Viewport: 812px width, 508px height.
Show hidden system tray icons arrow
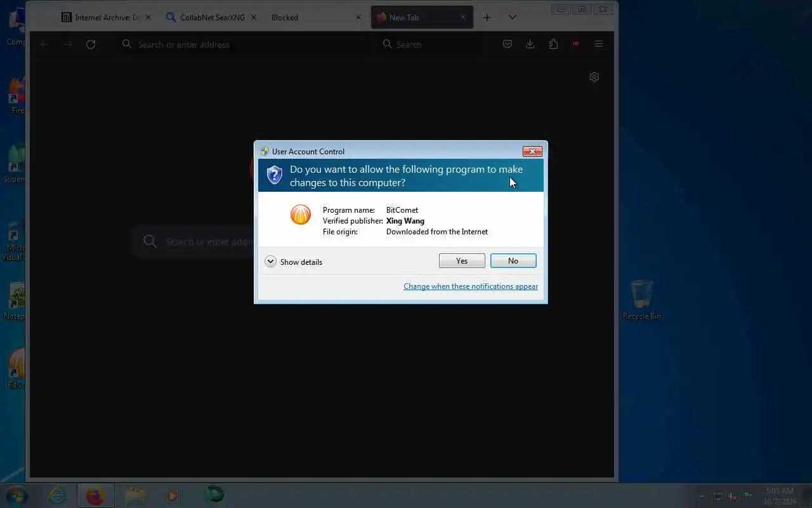tap(702, 496)
